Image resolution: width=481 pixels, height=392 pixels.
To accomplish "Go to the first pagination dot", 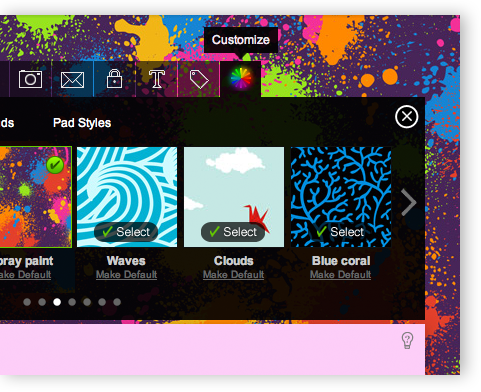I will click(x=27, y=302).
